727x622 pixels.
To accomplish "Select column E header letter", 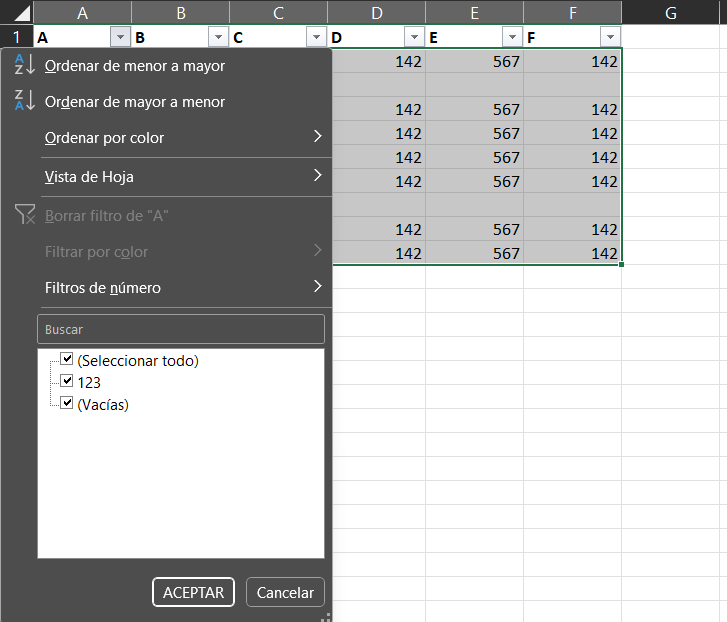I will [x=475, y=13].
